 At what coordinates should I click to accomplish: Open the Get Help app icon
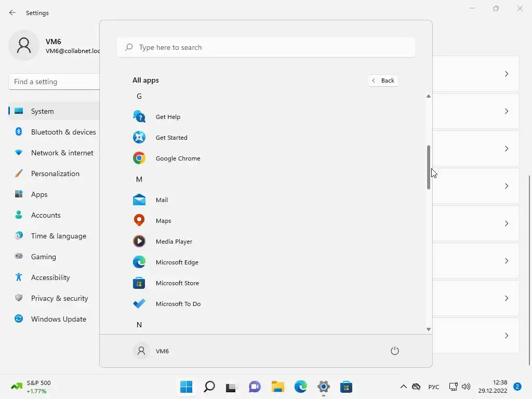click(139, 117)
